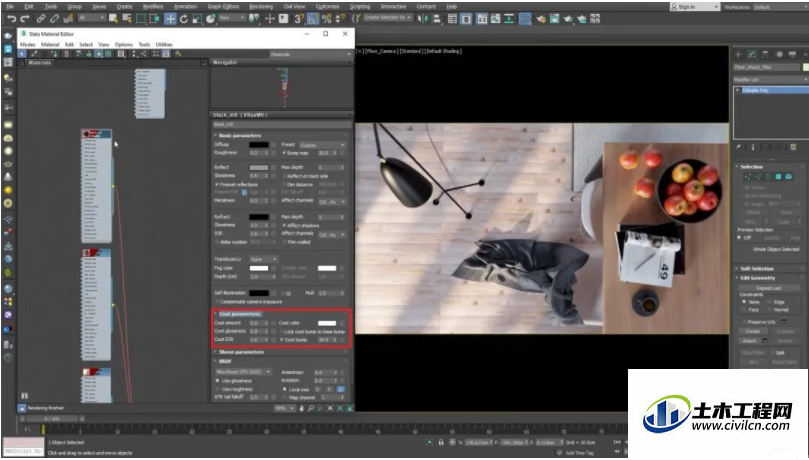Activate the Select and Scale tool

197,19
